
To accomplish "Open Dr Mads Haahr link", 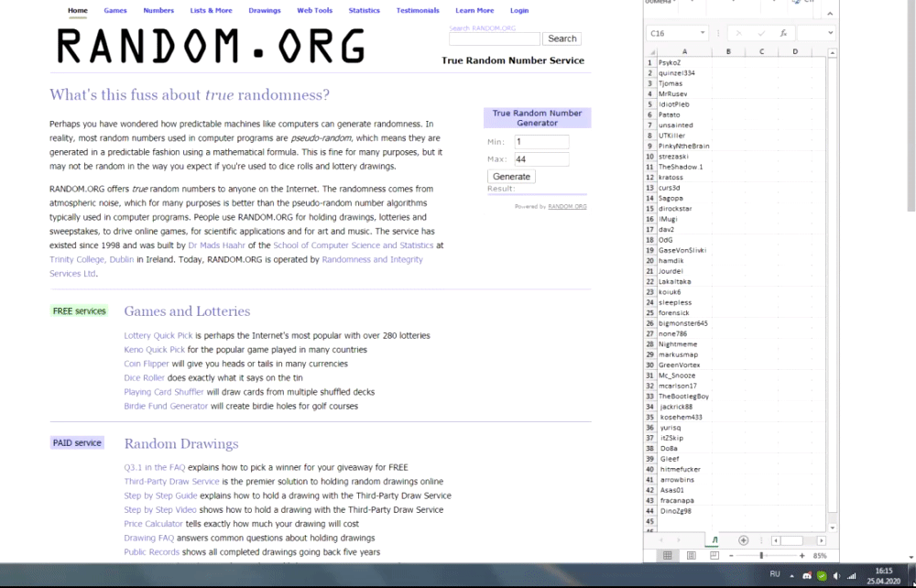I will coord(217,245).
